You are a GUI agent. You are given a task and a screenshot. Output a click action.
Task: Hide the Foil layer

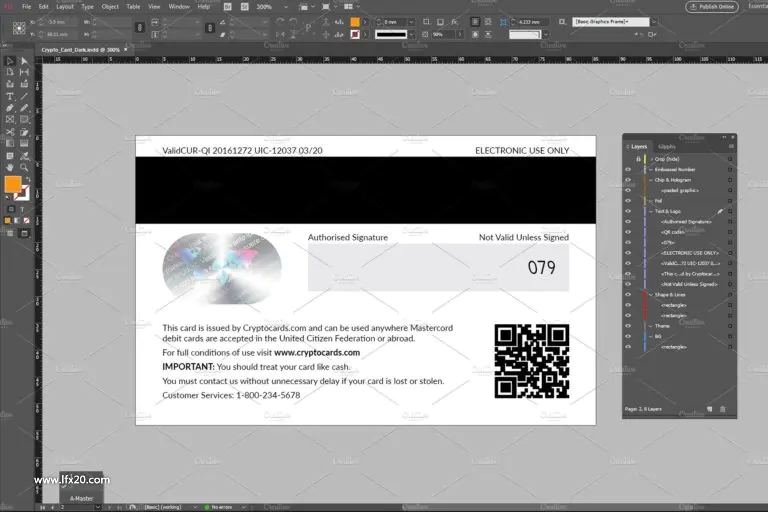(x=628, y=201)
